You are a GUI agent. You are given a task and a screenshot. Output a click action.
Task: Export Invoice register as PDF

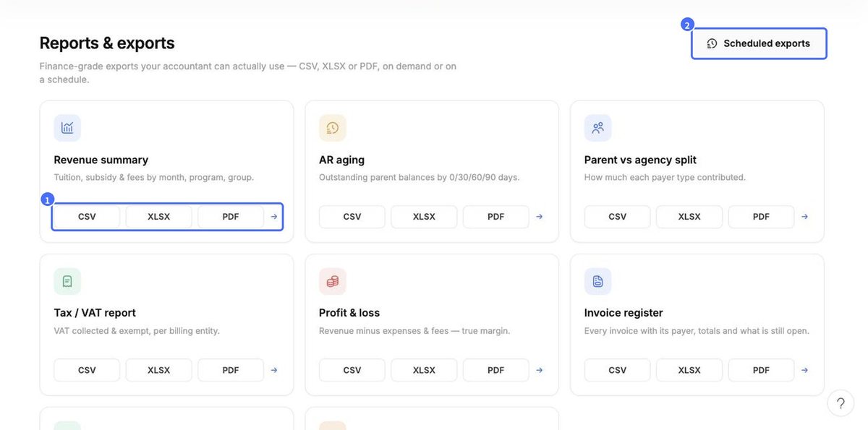[x=761, y=370]
